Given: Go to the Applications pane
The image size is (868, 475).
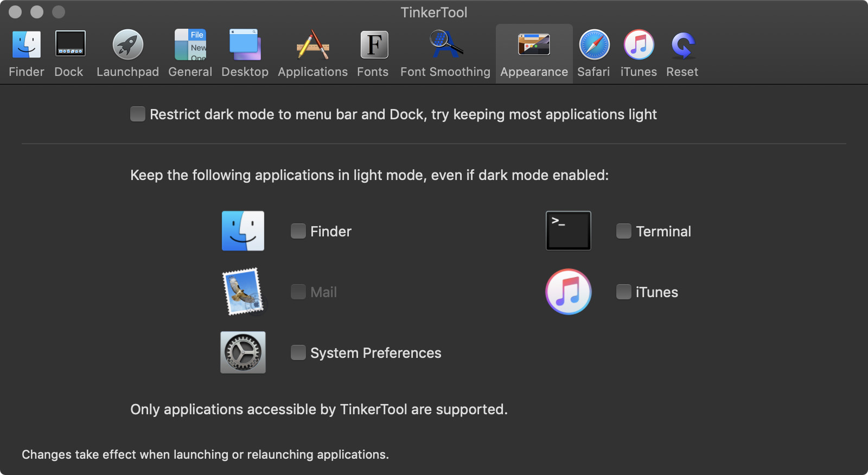Looking at the screenshot, I should coord(312,53).
